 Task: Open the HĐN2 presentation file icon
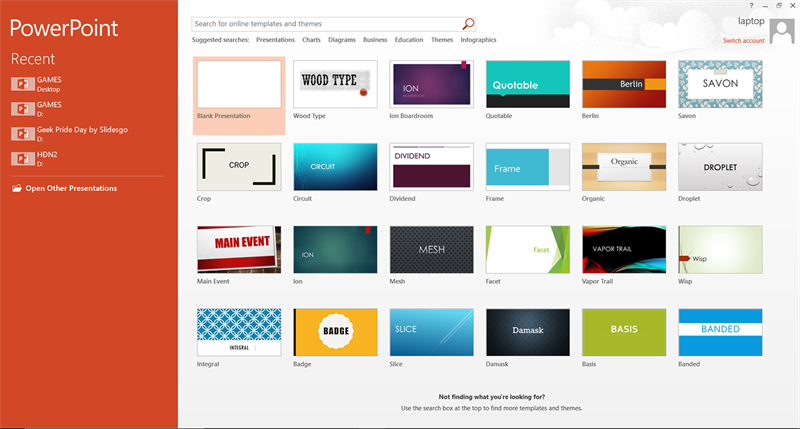[x=23, y=159]
